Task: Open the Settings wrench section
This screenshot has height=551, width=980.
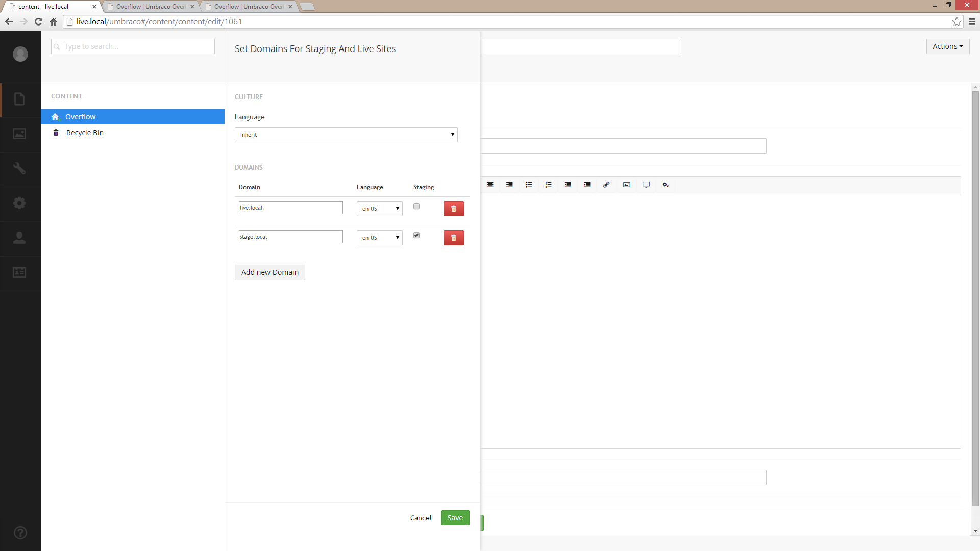Action: pyautogui.click(x=19, y=168)
